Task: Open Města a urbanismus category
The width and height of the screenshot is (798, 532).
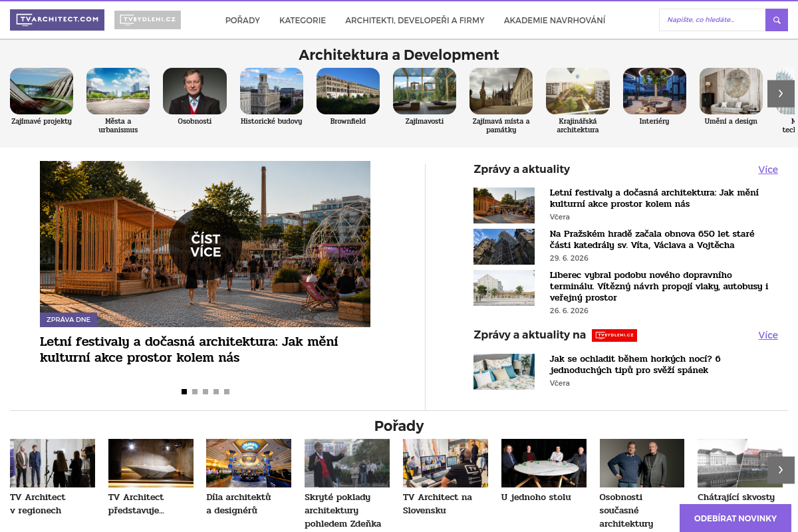Action: point(118,91)
